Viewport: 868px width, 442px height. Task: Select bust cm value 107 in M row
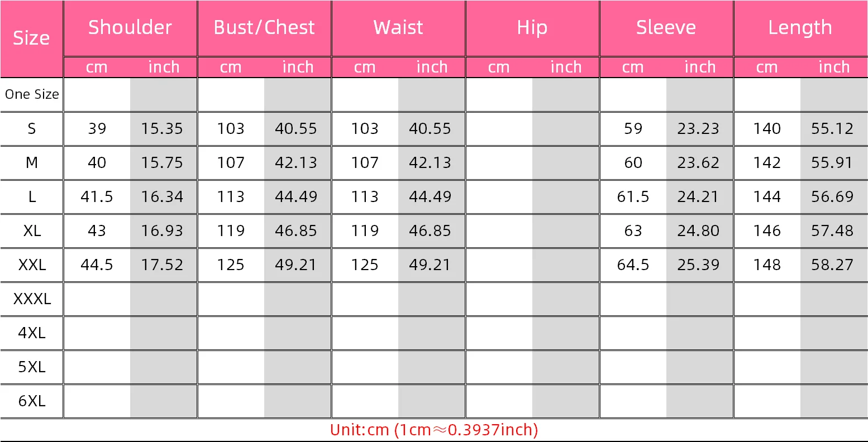[231, 162]
